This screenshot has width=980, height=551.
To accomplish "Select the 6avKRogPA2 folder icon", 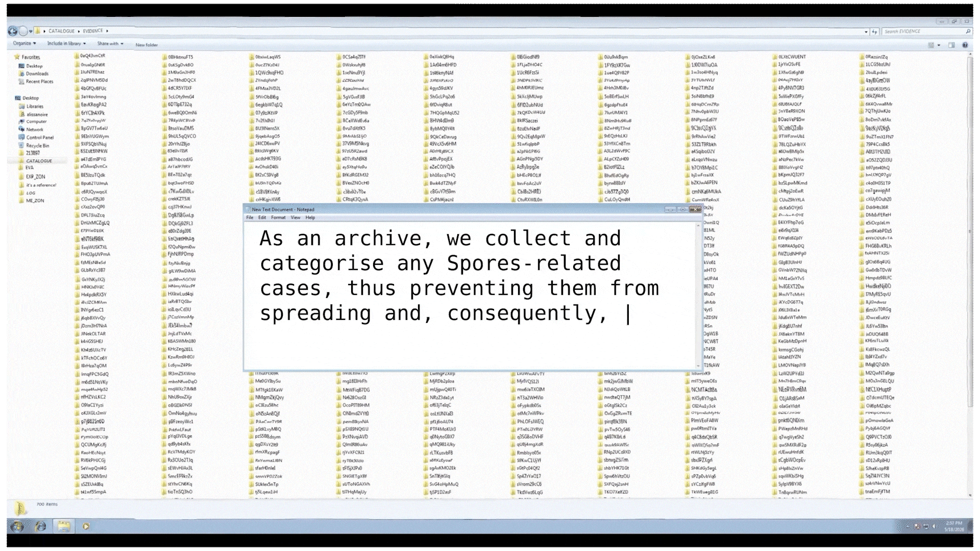I will pos(77,105).
